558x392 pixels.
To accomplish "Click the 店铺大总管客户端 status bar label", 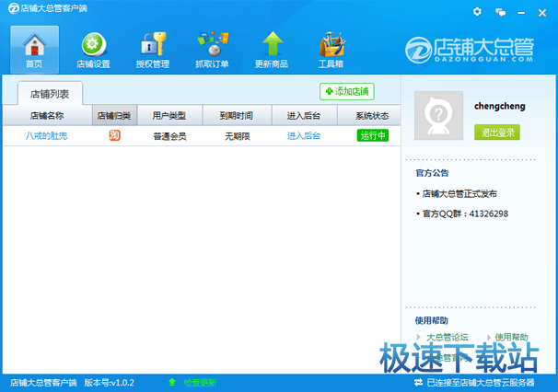I will tap(43, 383).
